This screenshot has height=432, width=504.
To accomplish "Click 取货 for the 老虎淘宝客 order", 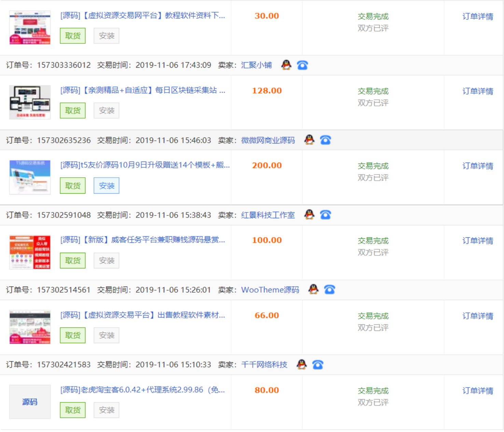I will [x=72, y=410].
